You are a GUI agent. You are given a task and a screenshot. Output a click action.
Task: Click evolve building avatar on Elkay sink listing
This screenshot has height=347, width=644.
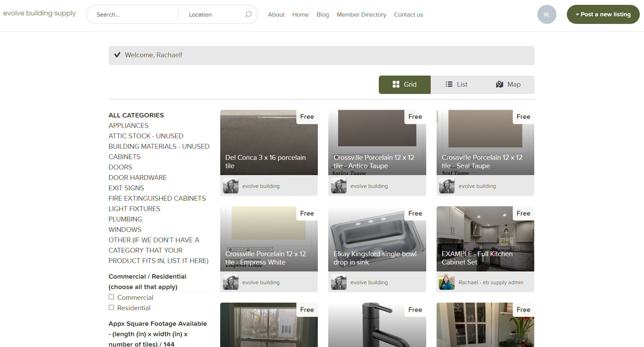pos(338,282)
